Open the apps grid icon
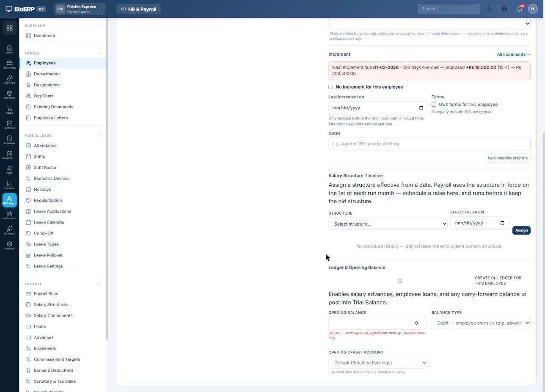 coord(9,28)
